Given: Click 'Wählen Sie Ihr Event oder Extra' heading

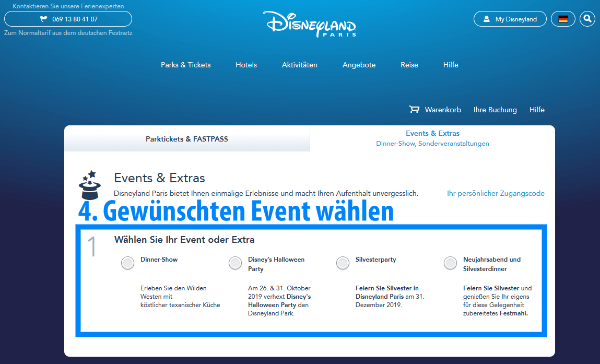Looking at the screenshot, I should pos(184,240).
